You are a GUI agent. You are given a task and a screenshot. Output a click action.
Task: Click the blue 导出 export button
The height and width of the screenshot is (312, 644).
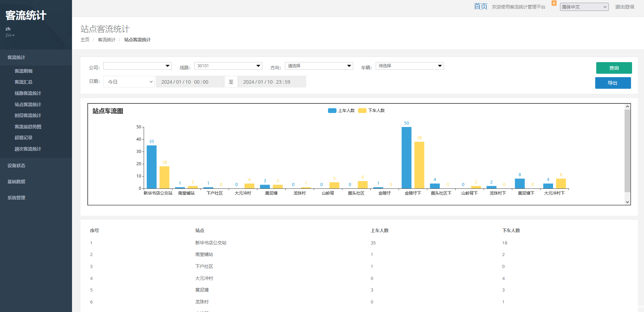coord(613,83)
